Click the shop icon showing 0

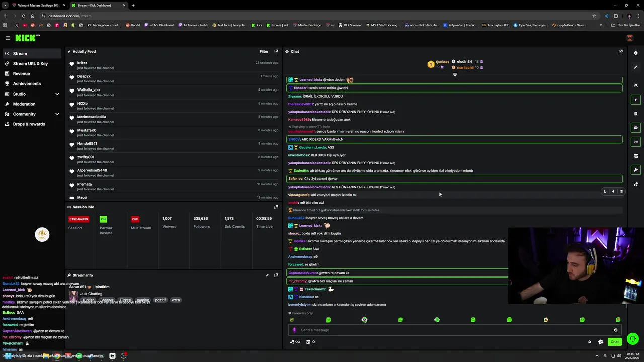pyautogui.click(x=310, y=342)
